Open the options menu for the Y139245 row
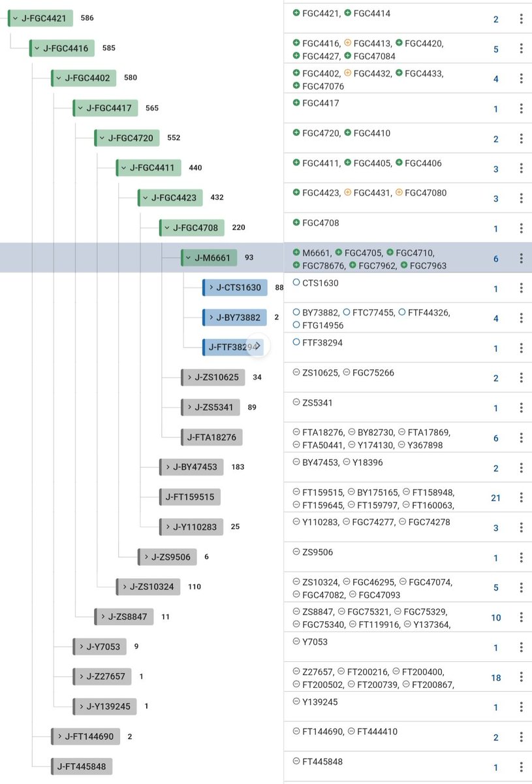This screenshot has height=784, width=532. (521, 707)
